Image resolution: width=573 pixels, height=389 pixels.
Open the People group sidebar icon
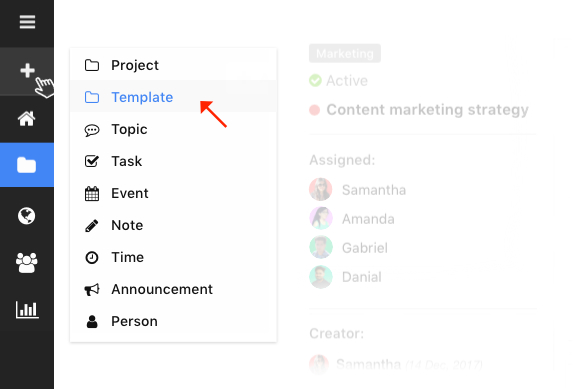pyautogui.click(x=27, y=263)
